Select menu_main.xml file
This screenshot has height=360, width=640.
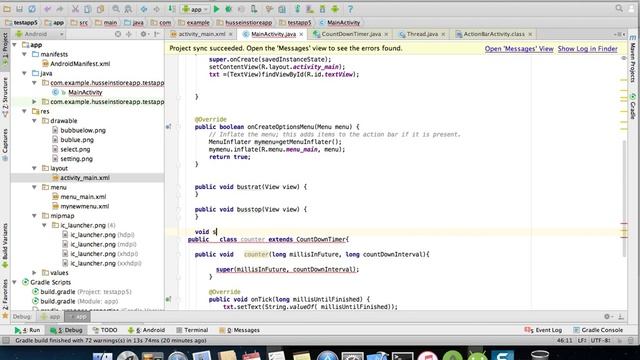pos(83,197)
